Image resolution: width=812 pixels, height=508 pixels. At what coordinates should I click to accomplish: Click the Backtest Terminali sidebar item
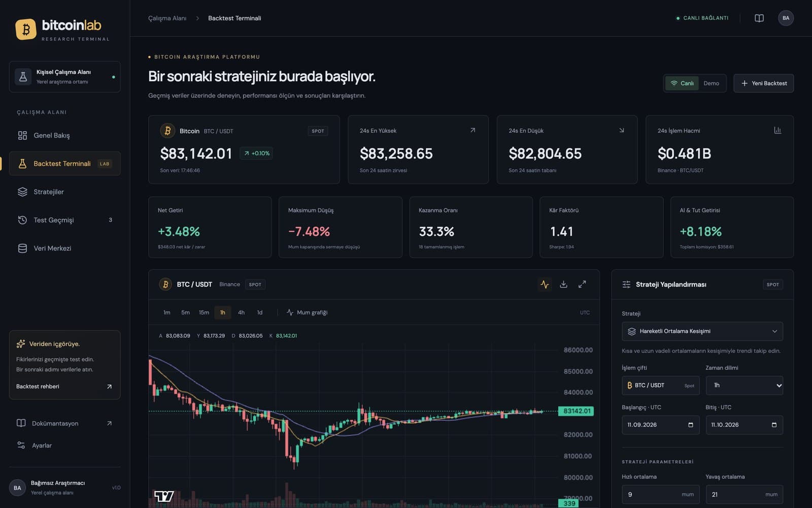point(64,164)
